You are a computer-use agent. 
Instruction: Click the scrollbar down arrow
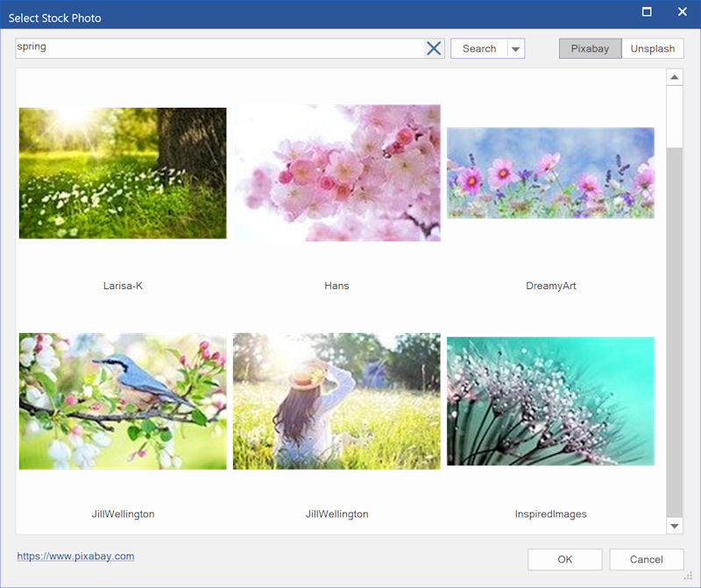(674, 526)
